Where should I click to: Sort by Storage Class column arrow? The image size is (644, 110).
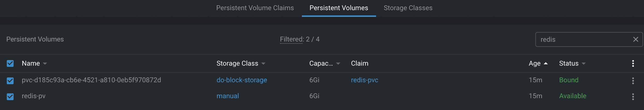pyautogui.click(x=263, y=64)
